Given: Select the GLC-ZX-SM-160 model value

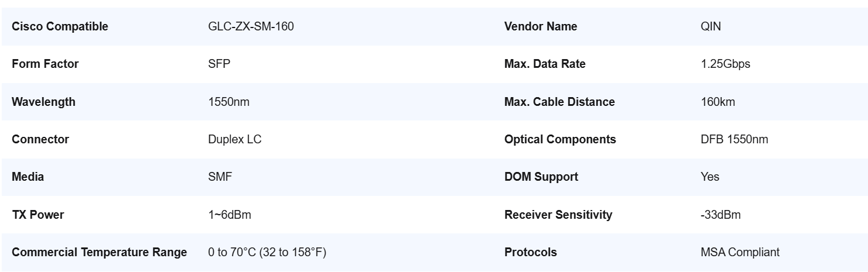Looking at the screenshot, I should pyautogui.click(x=251, y=26).
